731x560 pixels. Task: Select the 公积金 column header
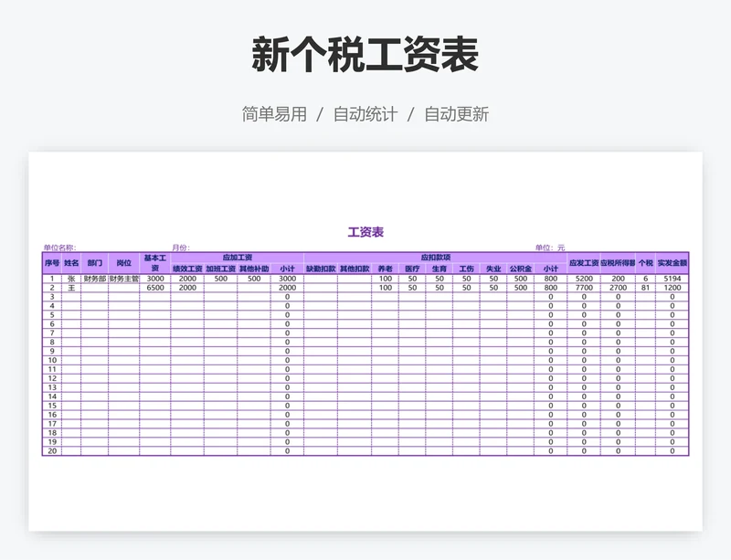[520, 269]
